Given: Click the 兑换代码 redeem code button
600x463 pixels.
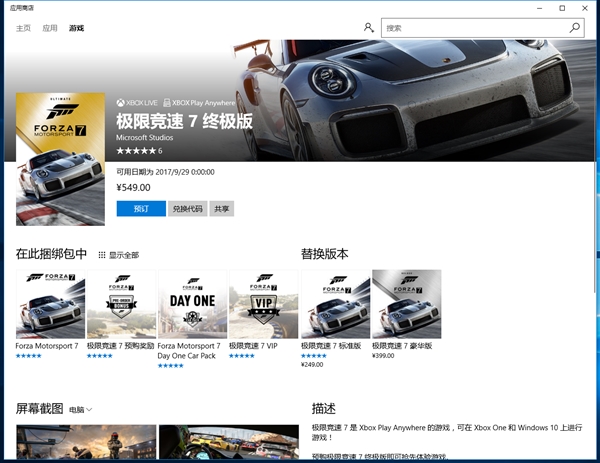Looking at the screenshot, I should (x=187, y=209).
